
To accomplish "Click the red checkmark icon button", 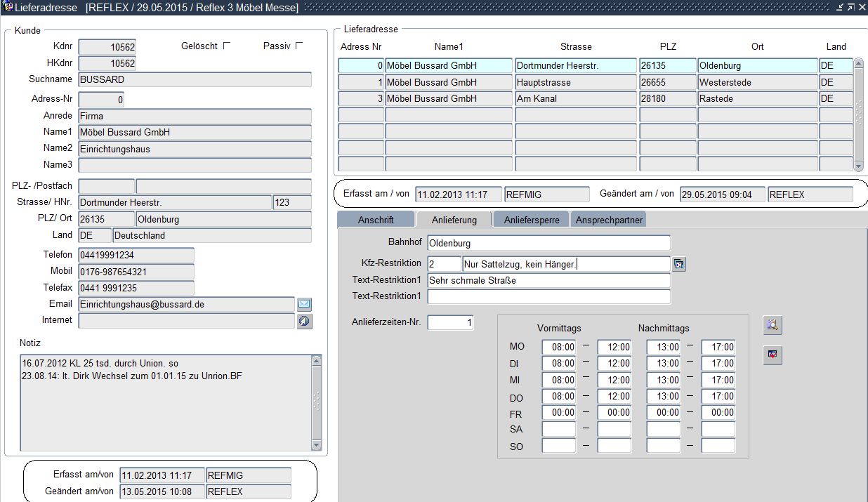I will [x=772, y=355].
